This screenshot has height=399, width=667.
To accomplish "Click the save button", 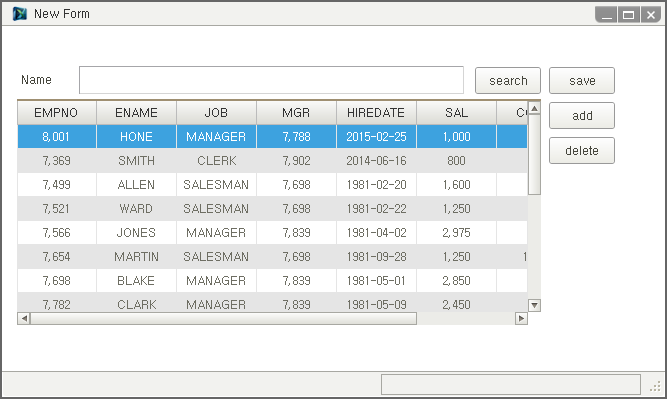I will coord(582,80).
